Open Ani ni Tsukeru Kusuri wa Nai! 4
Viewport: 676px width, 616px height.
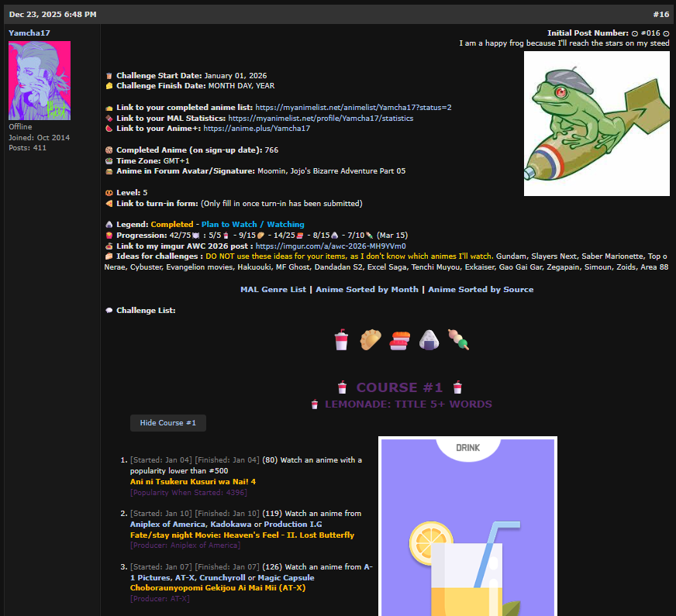(193, 482)
